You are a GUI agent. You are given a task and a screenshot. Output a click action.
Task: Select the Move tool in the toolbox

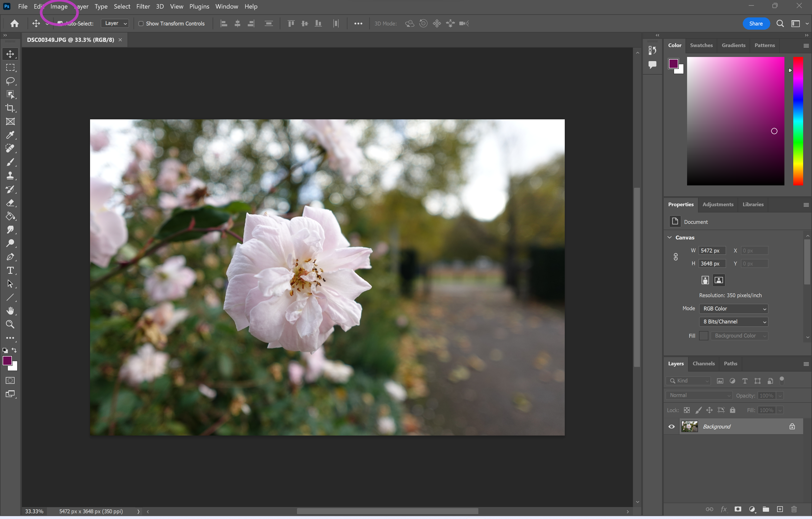coord(10,54)
